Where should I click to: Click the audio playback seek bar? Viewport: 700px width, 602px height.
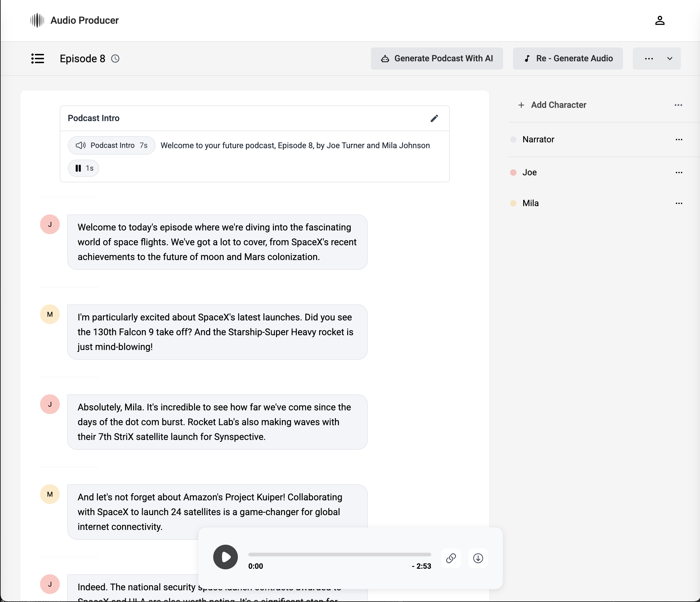point(340,554)
